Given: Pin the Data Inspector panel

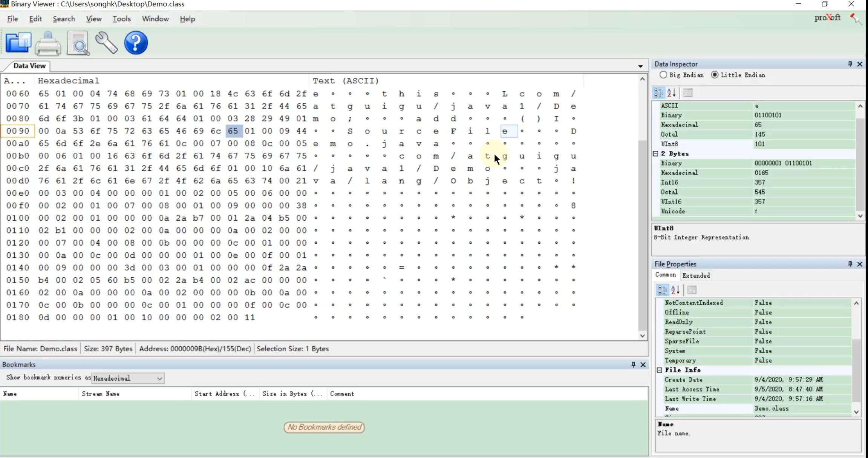Looking at the screenshot, I should 850,64.
